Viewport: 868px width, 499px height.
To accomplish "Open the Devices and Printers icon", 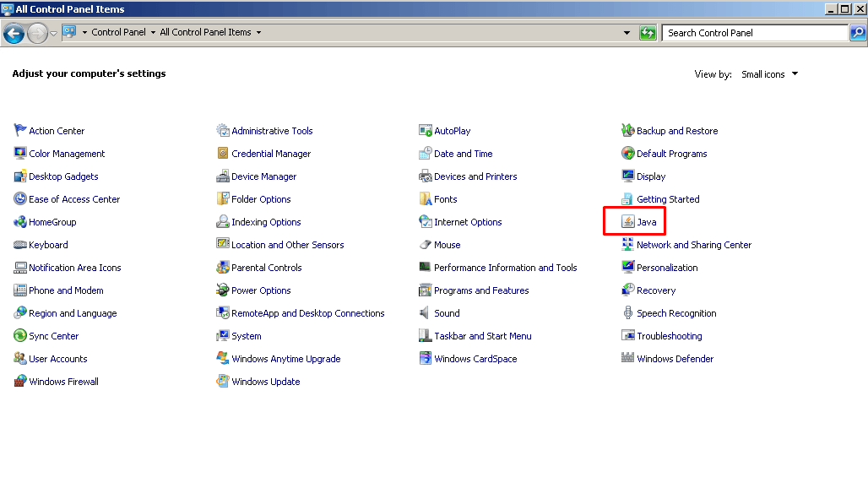I will tap(426, 176).
